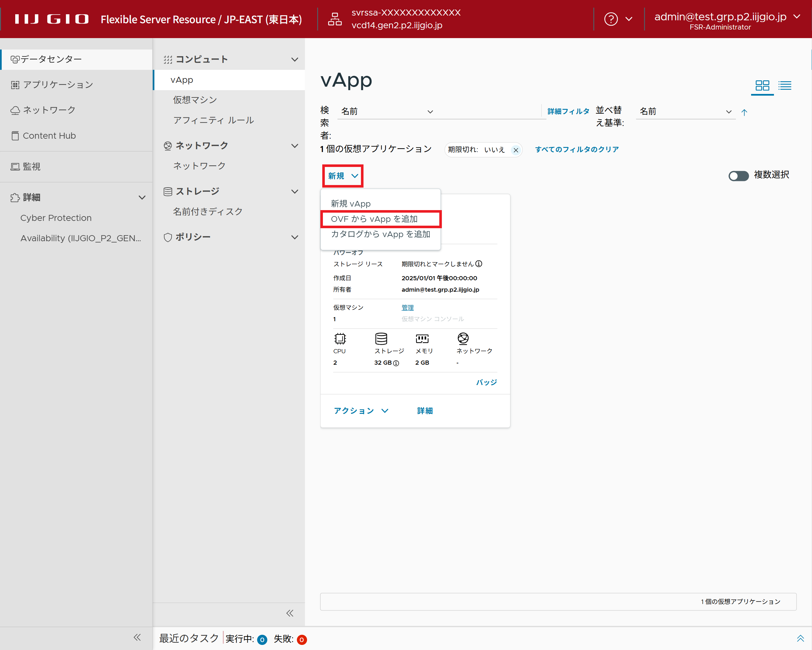
Task: Click the help question mark icon
Action: 611,19
